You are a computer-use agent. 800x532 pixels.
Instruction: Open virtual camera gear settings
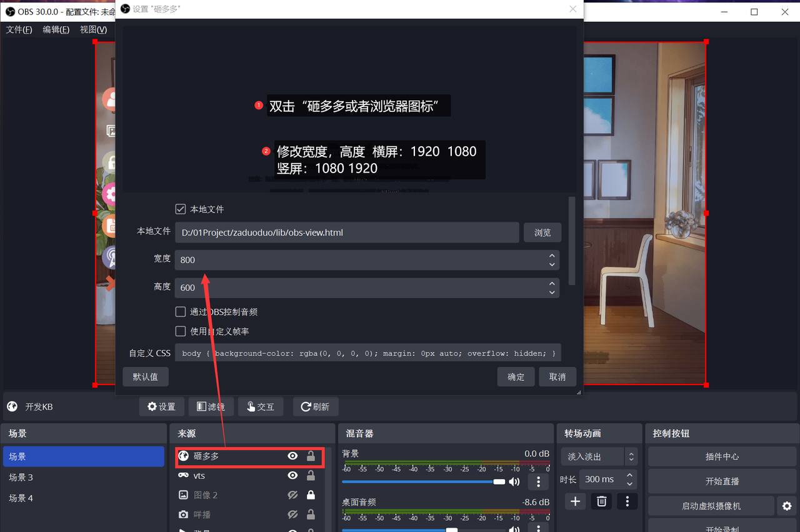coord(787,506)
